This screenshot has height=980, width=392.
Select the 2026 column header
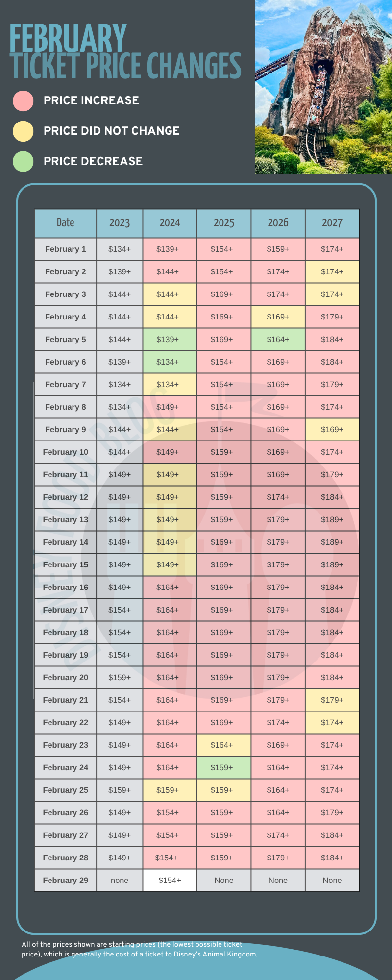[x=278, y=223]
